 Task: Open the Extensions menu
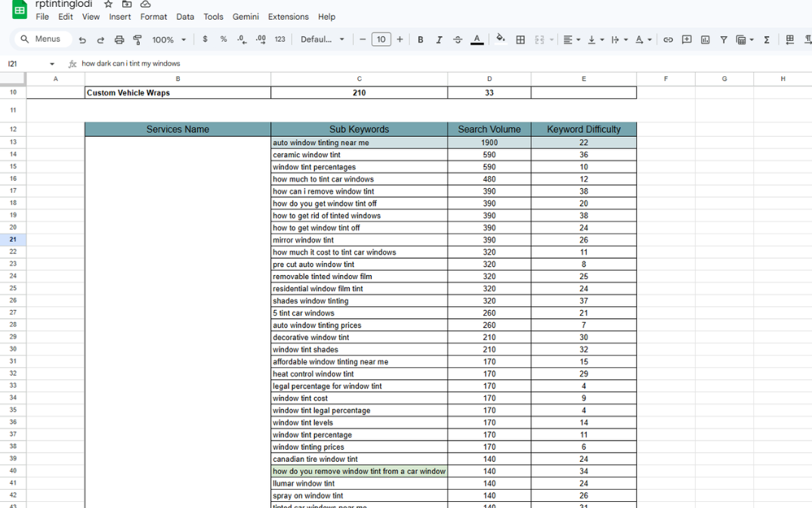pos(288,17)
